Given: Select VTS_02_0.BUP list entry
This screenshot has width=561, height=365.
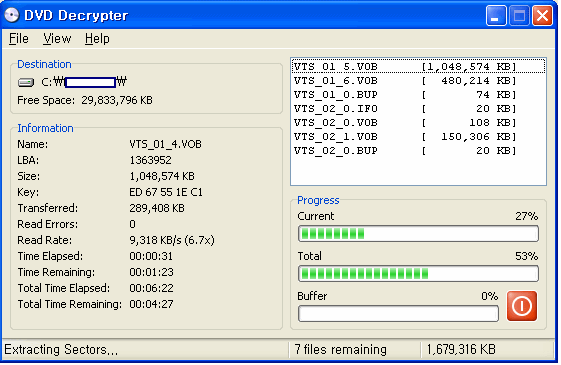Looking at the screenshot, I should coord(419,151).
